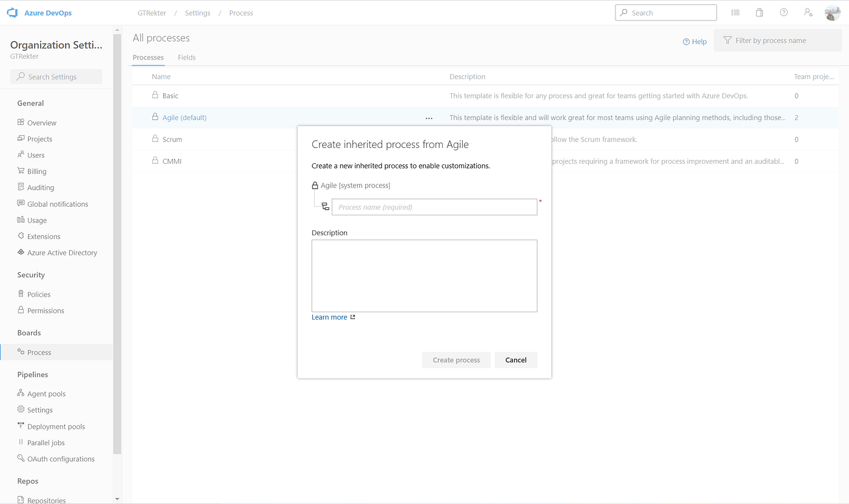
Task: Click the Parallel jobs icon in sidebar
Action: click(x=21, y=442)
